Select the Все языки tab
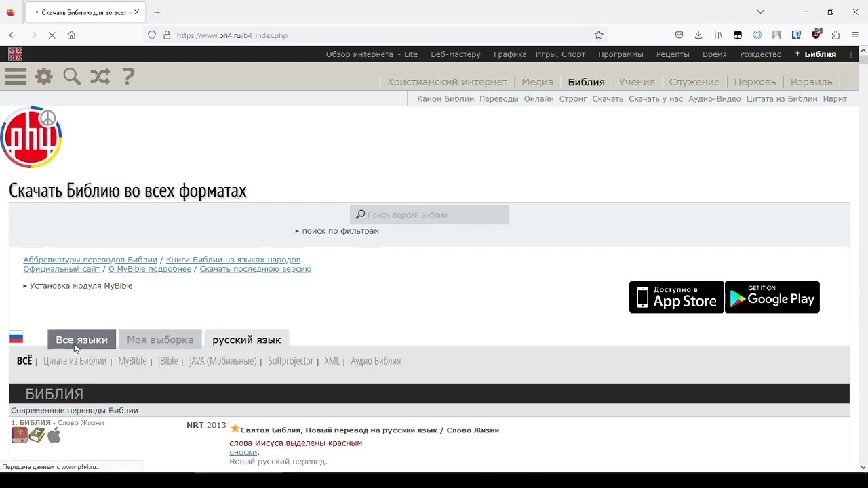 pos(81,340)
